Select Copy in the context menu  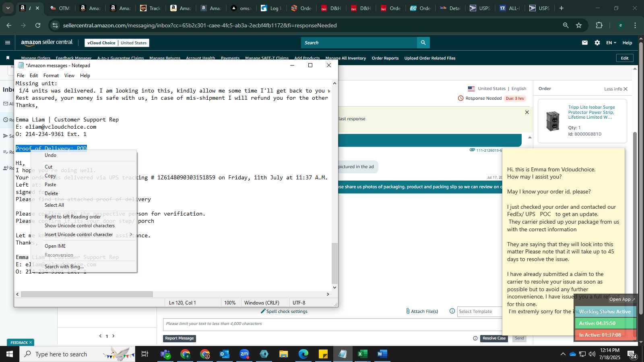point(84,176)
